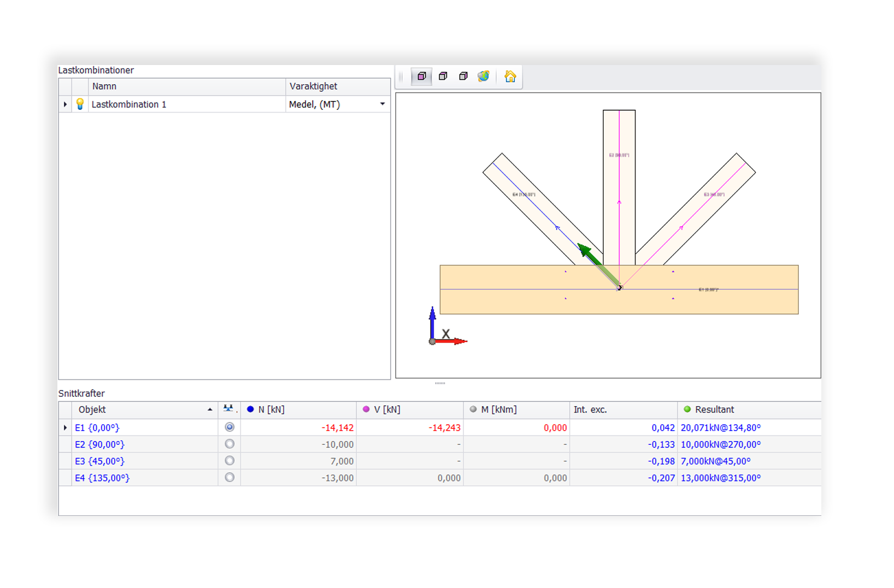This screenshot has width=894, height=588.
Task: Select the front view cube icon
Action: tap(421, 77)
